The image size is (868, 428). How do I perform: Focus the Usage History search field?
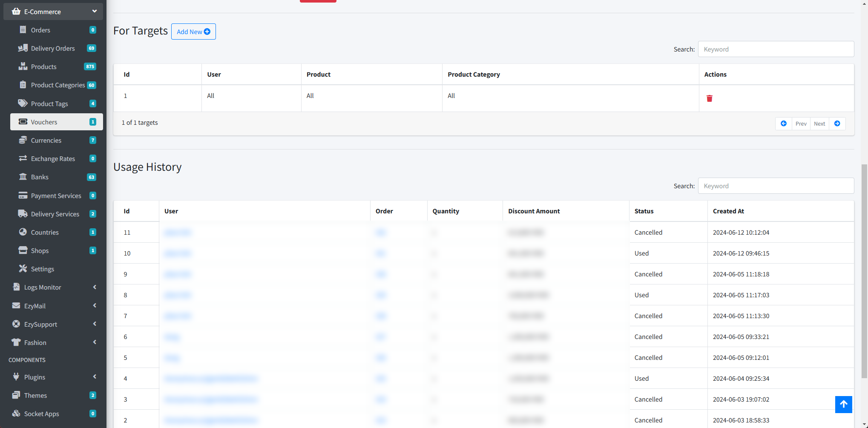[x=776, y=186]
